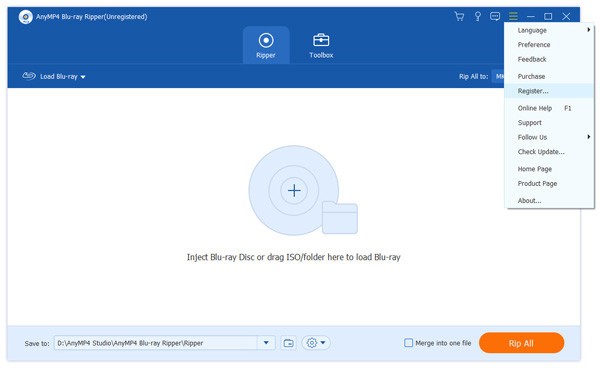Open the shopping cart purchase icon

point(459,16)
